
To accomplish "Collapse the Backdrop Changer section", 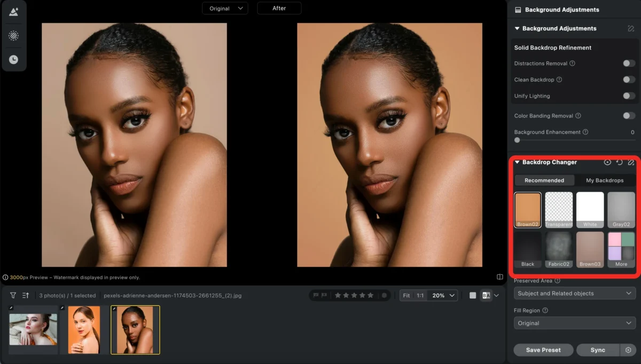I will [x=517, y=162].
